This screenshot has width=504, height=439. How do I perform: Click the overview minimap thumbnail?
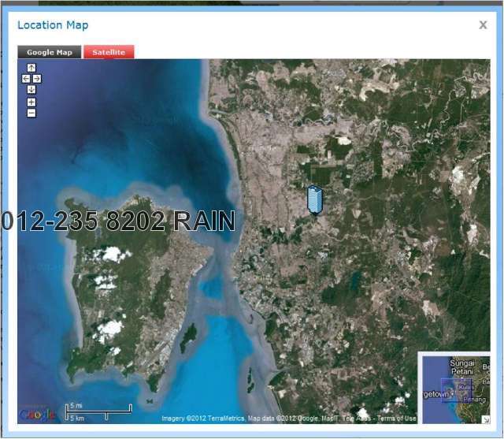(456, 390)
